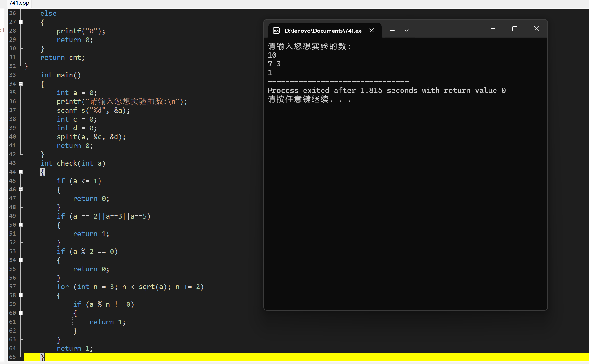Image resolution: width=589 pixels, height=364 pixels.
Task: Click the 'if (a % 2 == 0)' condition
Action: click(x=87, y=252)
